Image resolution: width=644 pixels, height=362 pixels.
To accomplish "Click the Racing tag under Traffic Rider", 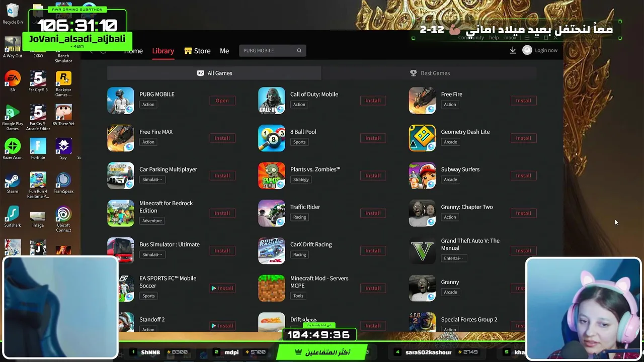I will pyautogui.click(x=299, y=217).
